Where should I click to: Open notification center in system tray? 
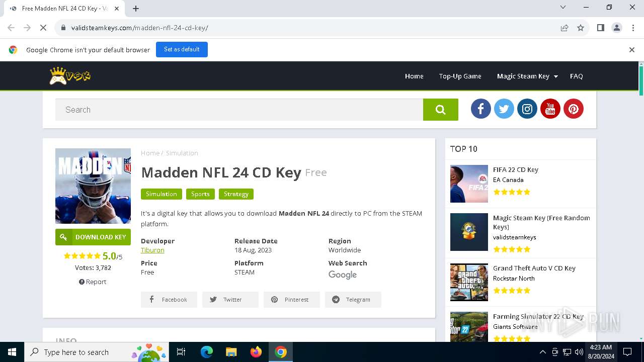627,352
